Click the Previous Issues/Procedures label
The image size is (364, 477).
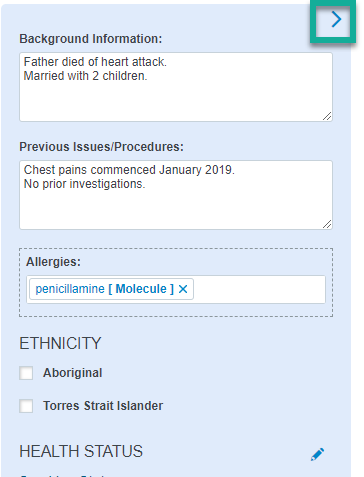click(101, 147)
